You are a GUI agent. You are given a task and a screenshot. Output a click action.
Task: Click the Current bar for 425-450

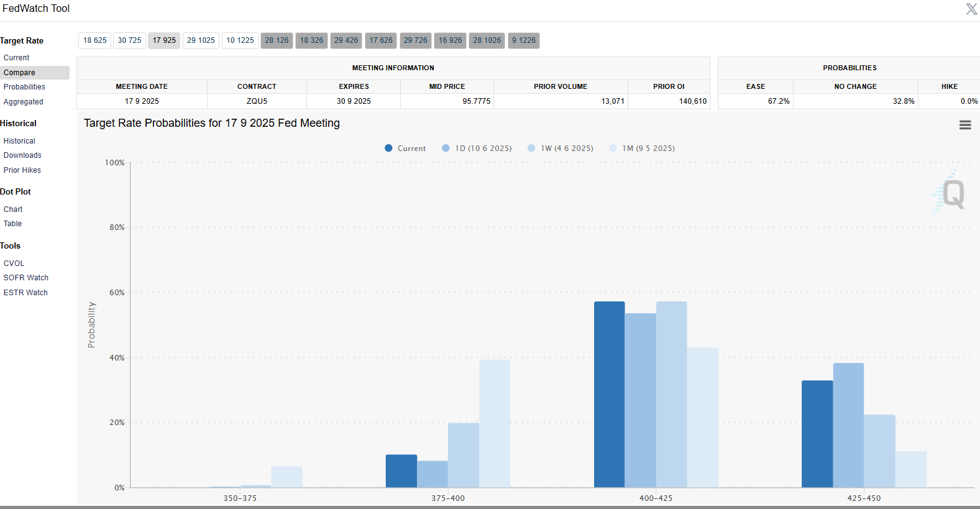coord(817,434)
